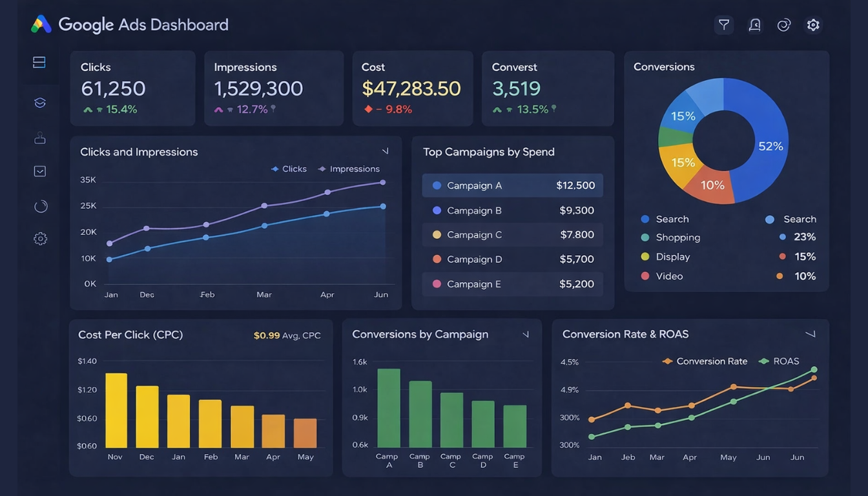
Task: Click the swirl refresh icon in header
Action: point(784,25)
